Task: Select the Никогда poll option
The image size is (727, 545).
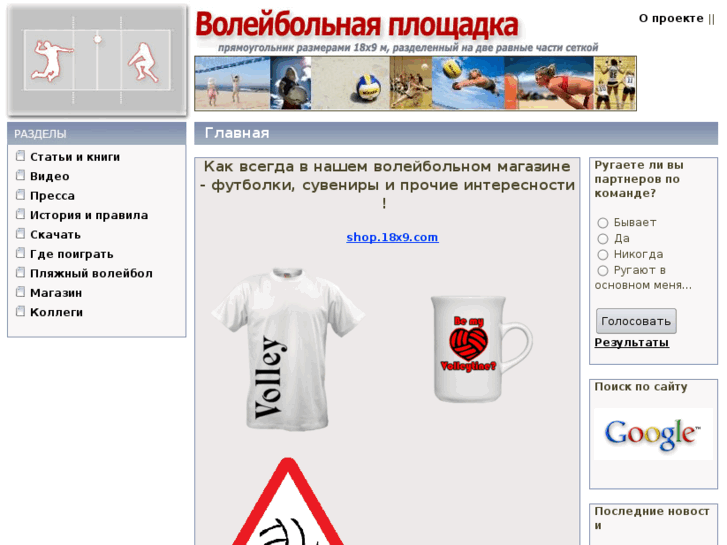Action: 603,255
